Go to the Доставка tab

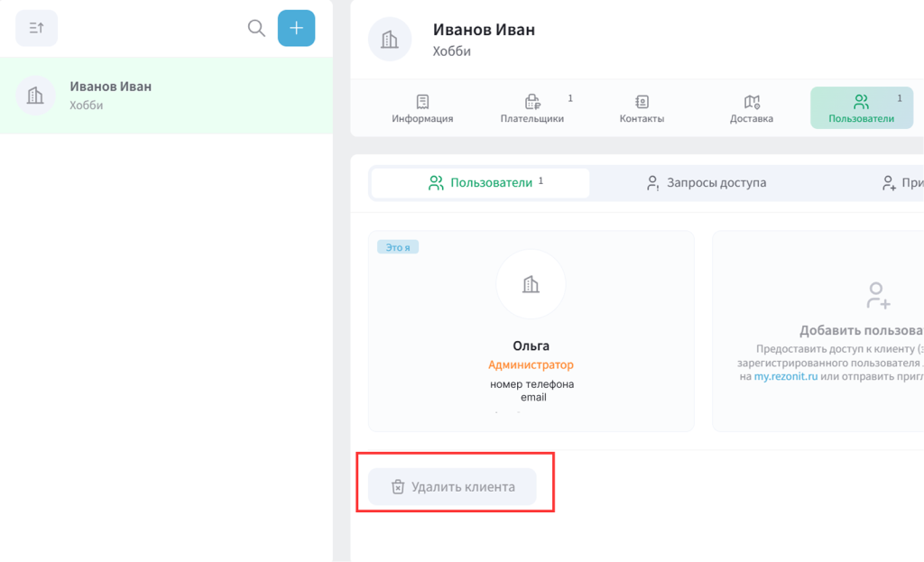click(751, 108)
